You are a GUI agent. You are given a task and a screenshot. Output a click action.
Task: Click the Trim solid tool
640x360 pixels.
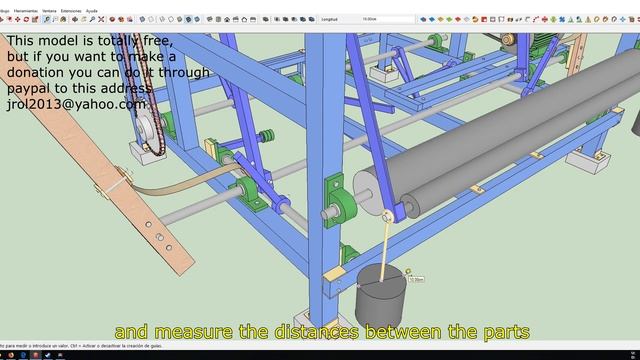click(303, 19)
